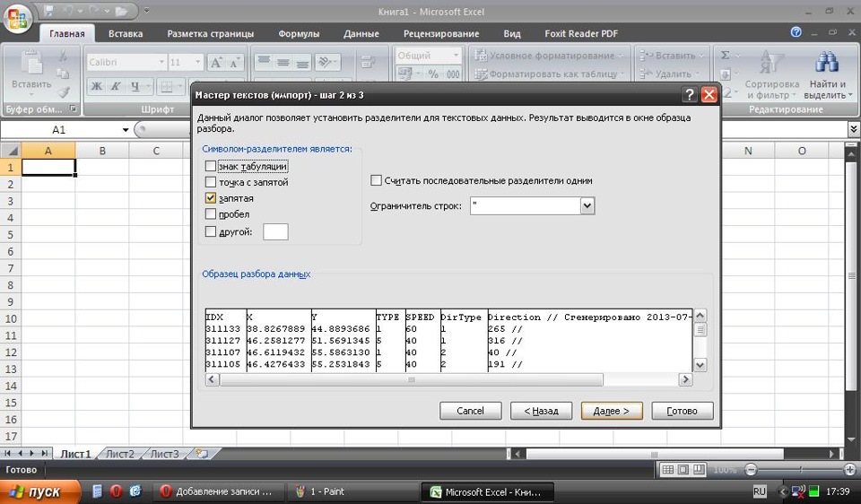Viewport: 861px width, 504px height.
Task: Toggle italic К formatting
Action: point(116,86)
